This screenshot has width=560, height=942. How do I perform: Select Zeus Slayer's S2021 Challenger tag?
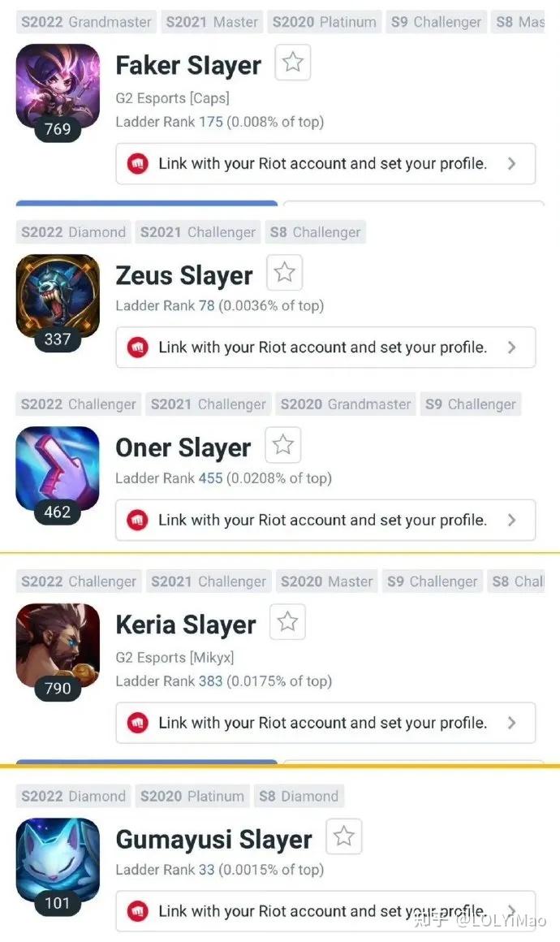197,232
